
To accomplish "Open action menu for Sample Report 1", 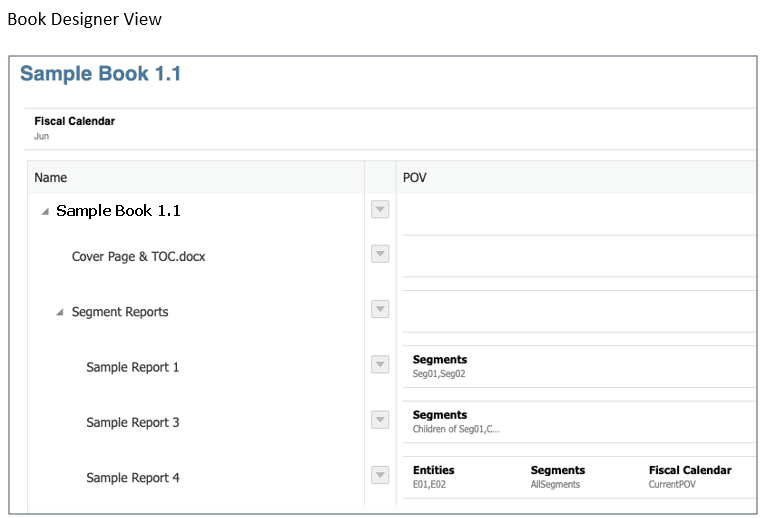I will click(380, 364).
